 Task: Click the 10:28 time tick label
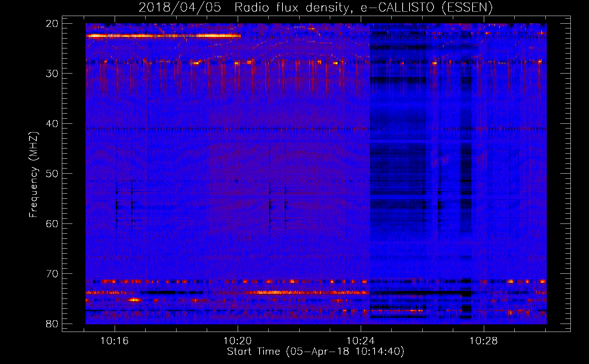483,341
